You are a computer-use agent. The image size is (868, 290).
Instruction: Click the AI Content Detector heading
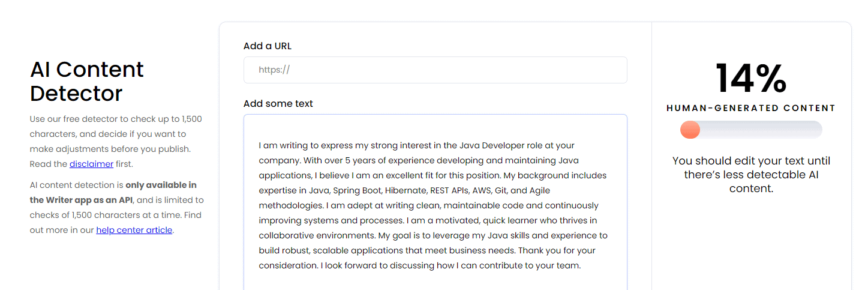pyautogui.click(x=87, y=81)
